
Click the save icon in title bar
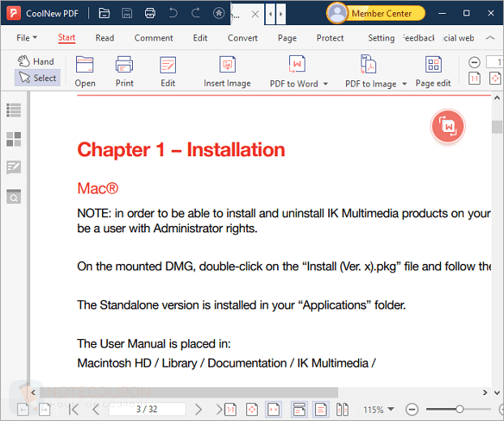(127, 13)
